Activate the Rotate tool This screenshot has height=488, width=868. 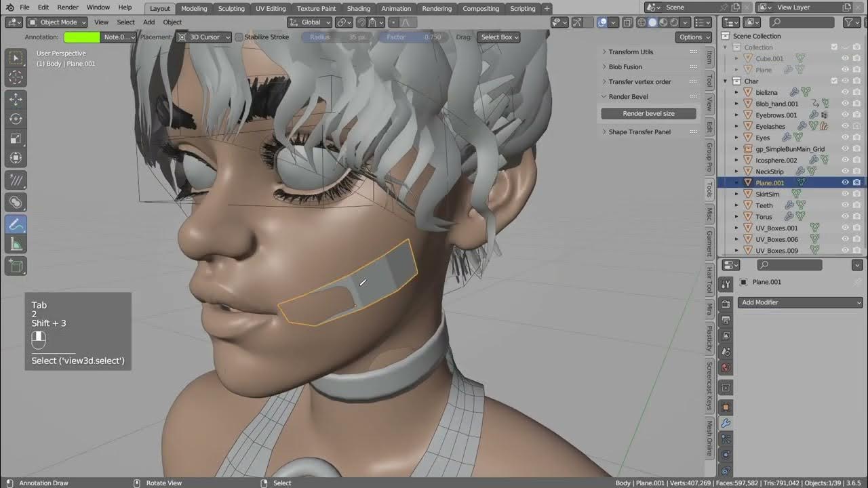coord(16,118)
